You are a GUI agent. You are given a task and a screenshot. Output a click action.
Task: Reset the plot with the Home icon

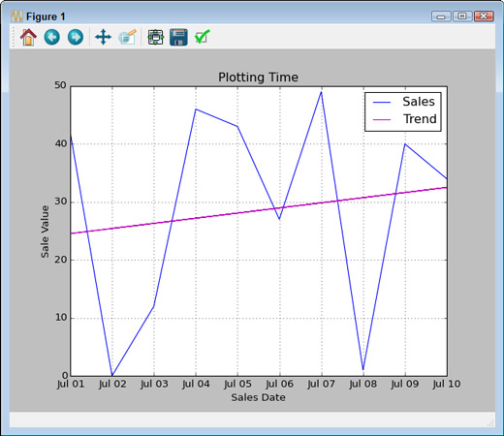[28, 37]
